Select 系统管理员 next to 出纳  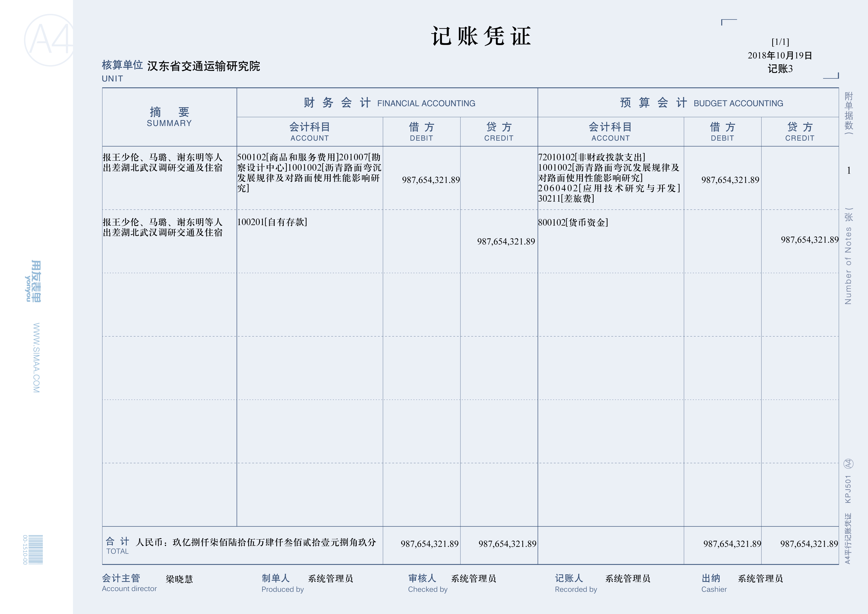[x=760, y=578]
